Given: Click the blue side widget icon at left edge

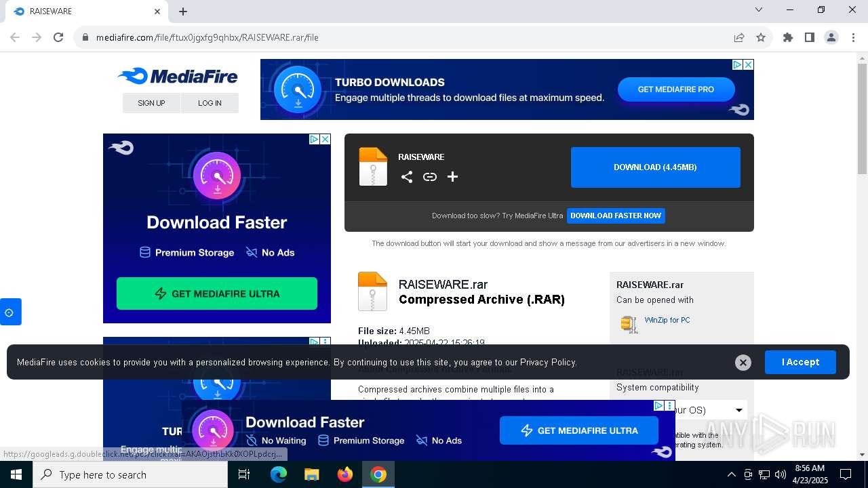Looking at the screenshot, I should 9,312.
